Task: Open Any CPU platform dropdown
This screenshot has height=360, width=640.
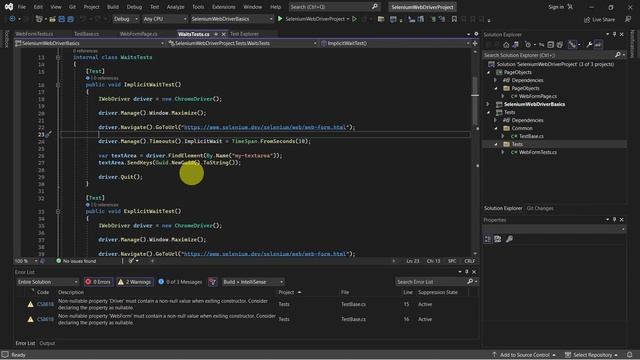Action: [x=165, y=19]
